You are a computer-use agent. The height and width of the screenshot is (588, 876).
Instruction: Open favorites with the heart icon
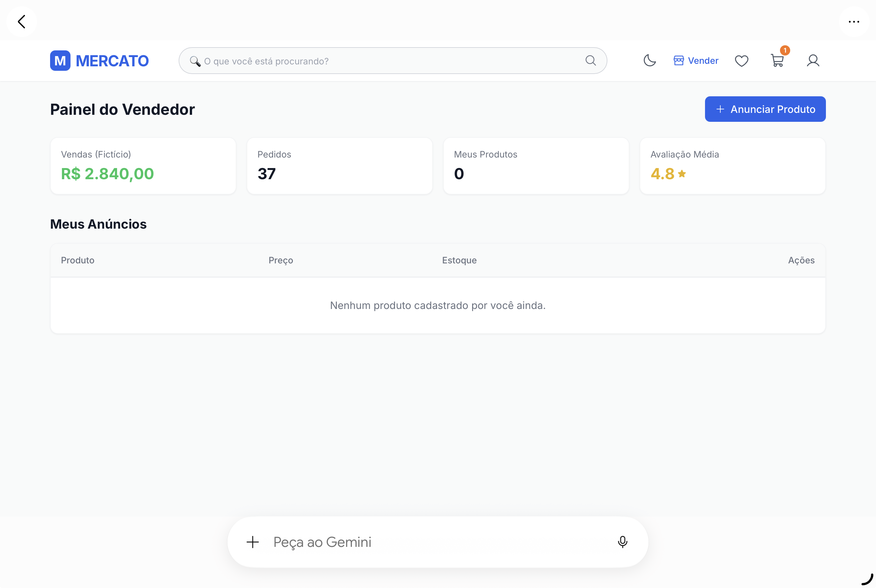point(741,61)
